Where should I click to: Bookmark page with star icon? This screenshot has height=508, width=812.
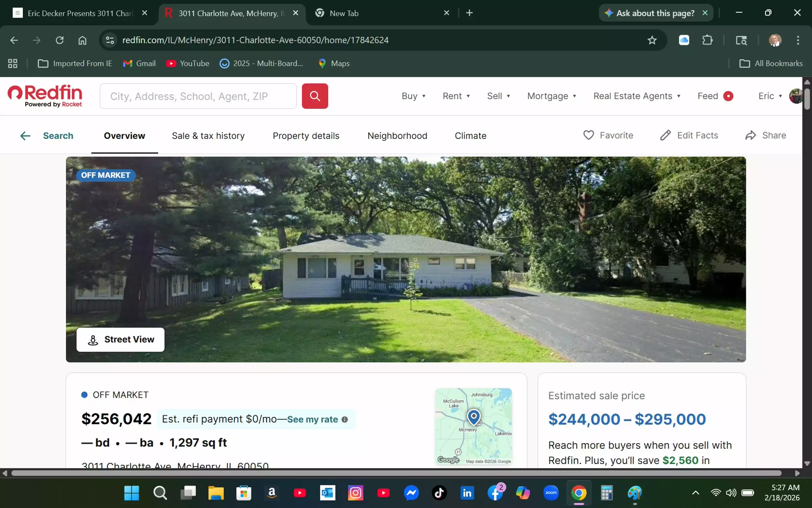[x=652, y=40]
